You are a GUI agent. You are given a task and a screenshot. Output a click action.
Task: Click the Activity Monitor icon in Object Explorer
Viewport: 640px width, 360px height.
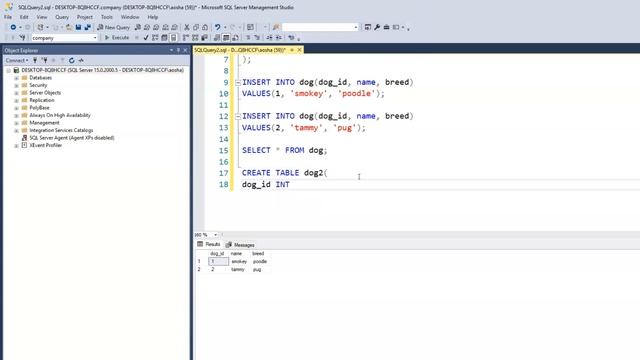81,60
